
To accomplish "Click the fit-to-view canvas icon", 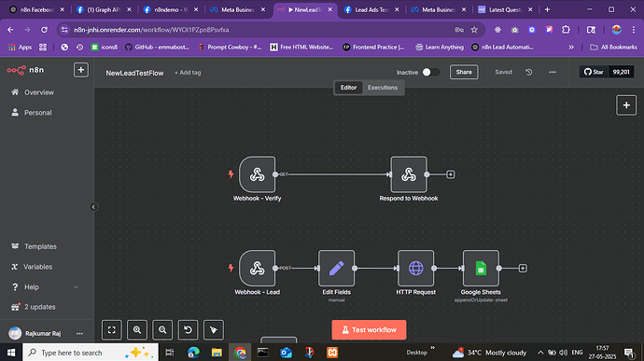I will tap(112, 330).
